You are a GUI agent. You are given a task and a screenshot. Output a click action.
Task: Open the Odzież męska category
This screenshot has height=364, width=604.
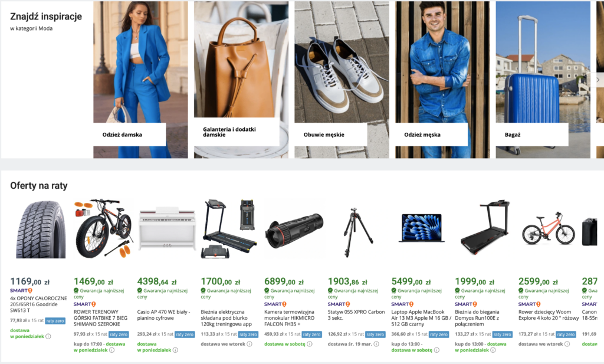pos(442,80)
